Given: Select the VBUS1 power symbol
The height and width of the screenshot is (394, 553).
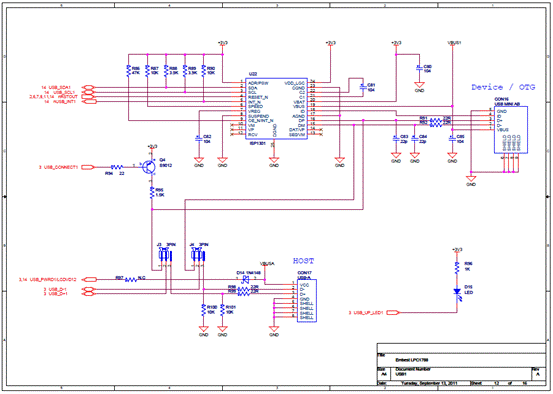Looking at the screenshot, I should [454, 43].
